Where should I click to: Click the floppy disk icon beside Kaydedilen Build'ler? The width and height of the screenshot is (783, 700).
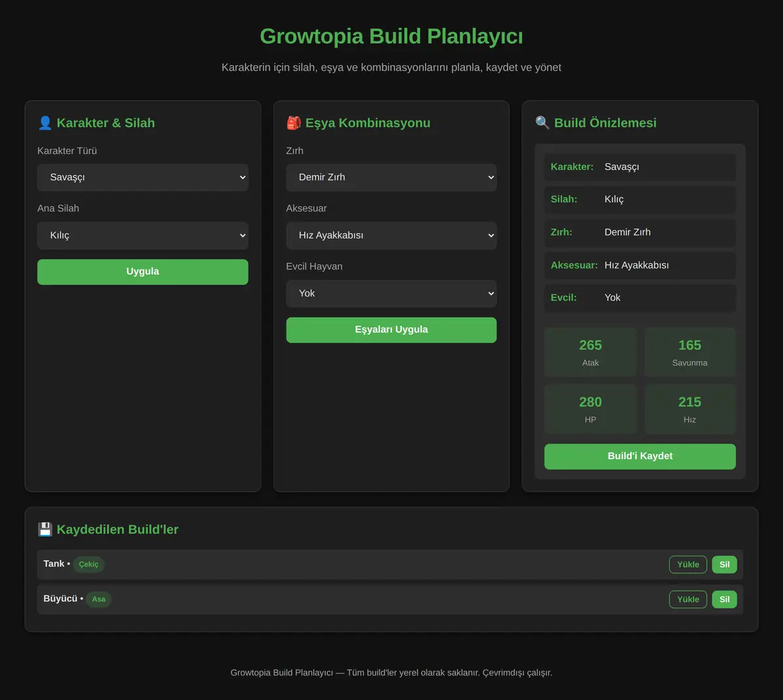click(45, 529)
